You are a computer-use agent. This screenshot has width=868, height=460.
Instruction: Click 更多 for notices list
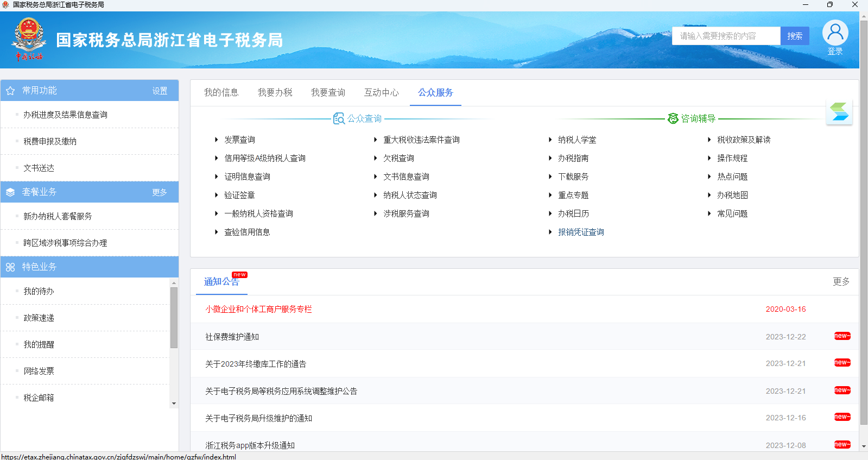841,281
